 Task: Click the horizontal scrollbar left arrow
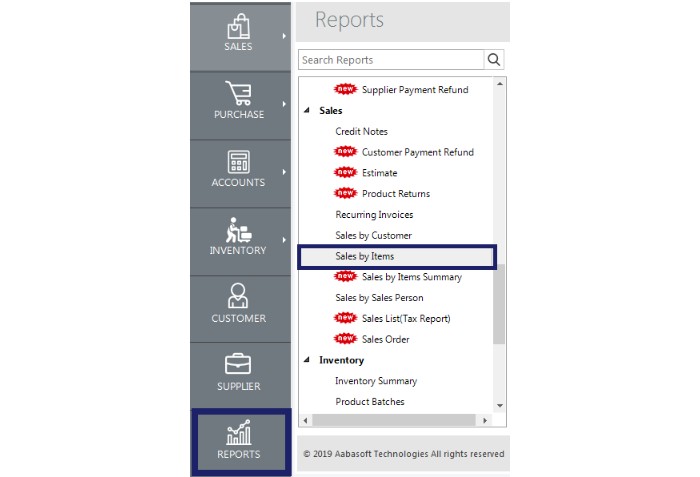305,420
